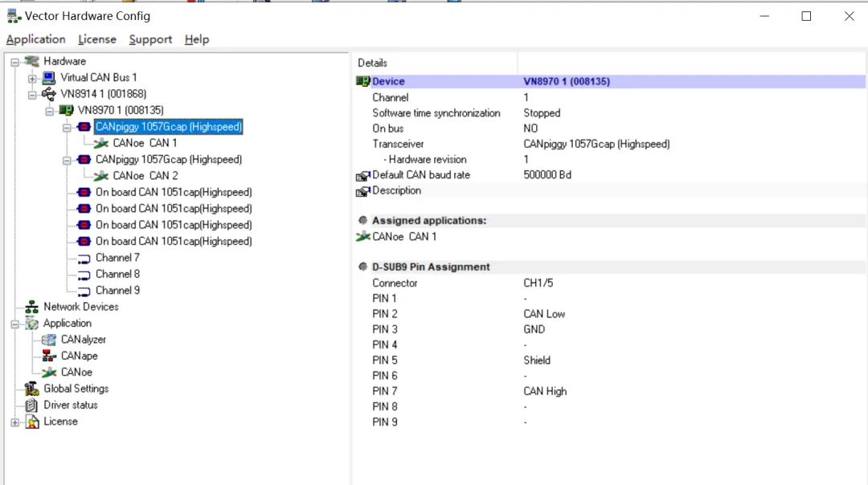This screenshot has width=868, height=485.
Task: Click the Network Devices icon
Action: [x=31, y=307]
